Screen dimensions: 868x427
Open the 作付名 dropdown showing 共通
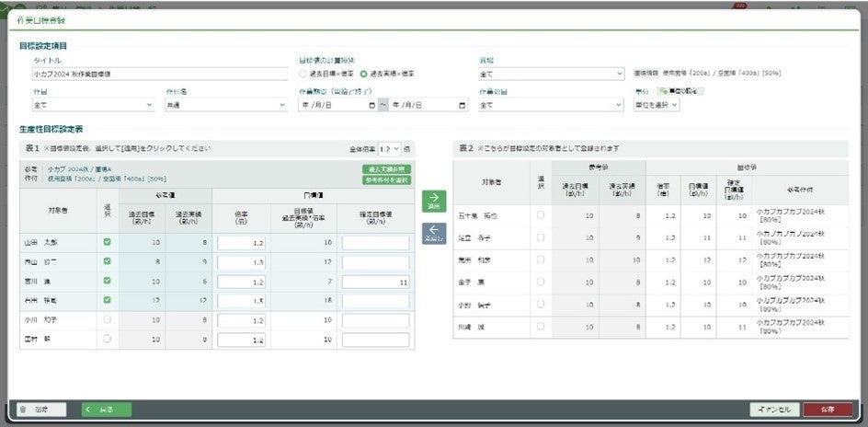tap(226, 105)
